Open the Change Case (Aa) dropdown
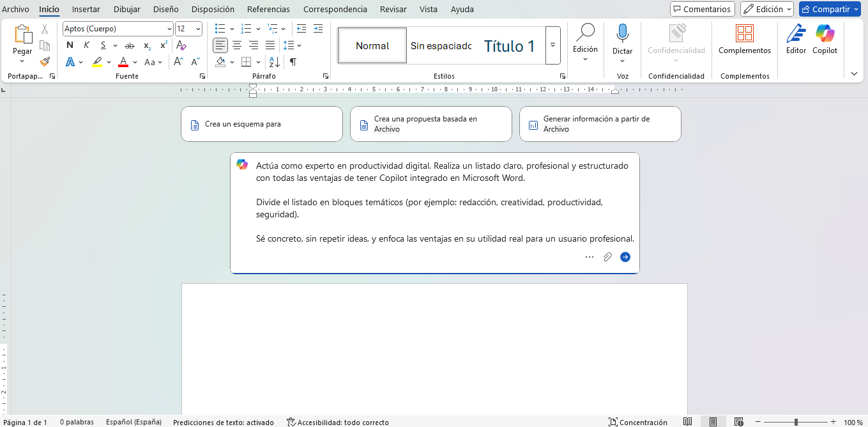Screen dimensions: 868x427 151,62
